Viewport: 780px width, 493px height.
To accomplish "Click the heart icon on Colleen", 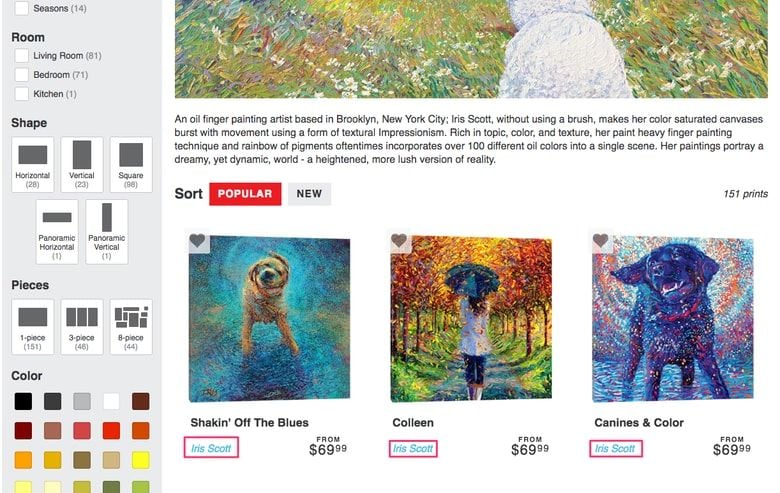I will click(x=399, y=241).
